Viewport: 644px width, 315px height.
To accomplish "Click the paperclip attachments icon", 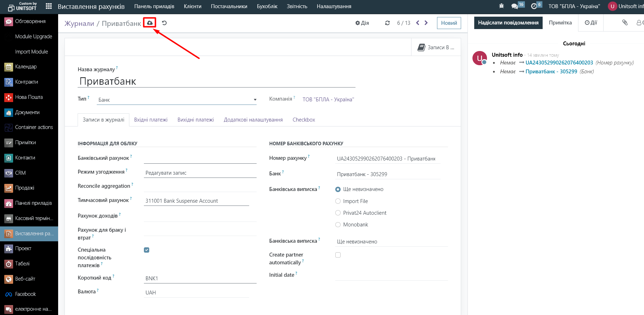I will (x=625, y=23).
